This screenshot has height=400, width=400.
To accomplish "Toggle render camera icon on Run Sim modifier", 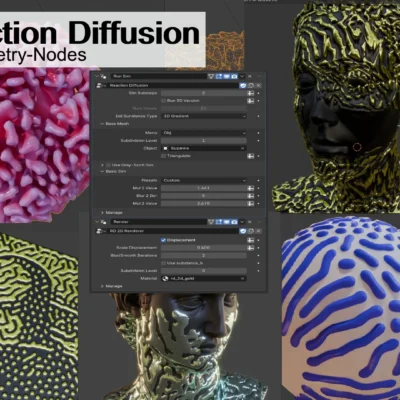I will (234, 76).
